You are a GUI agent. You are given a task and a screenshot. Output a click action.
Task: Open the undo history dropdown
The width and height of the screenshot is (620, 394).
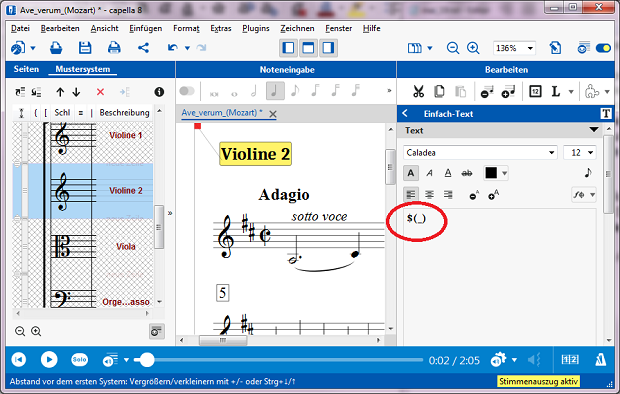(x=187, y=48)
